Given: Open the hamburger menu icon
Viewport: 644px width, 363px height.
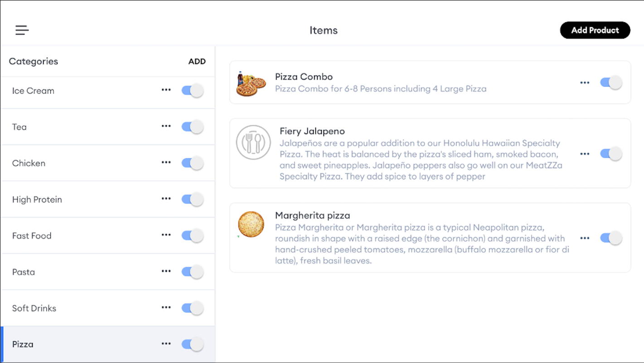Looking at the screenshot, I should (x=22, y=30).
